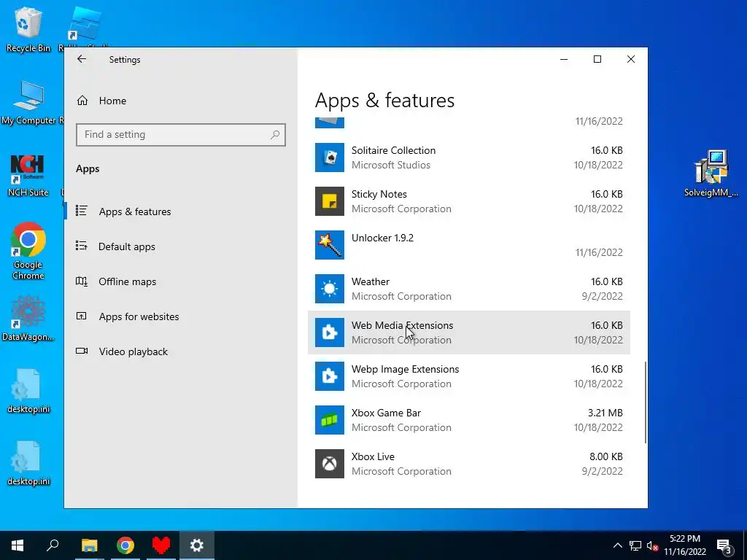747x560 pixels.
Task: Click the Find a setting search box
Action: [181, 135]
